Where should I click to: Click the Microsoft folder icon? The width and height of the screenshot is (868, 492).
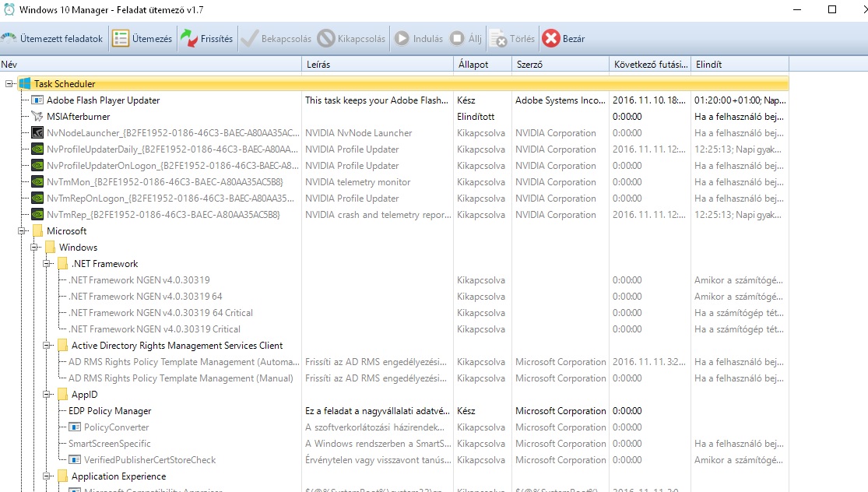pos(37,230)
